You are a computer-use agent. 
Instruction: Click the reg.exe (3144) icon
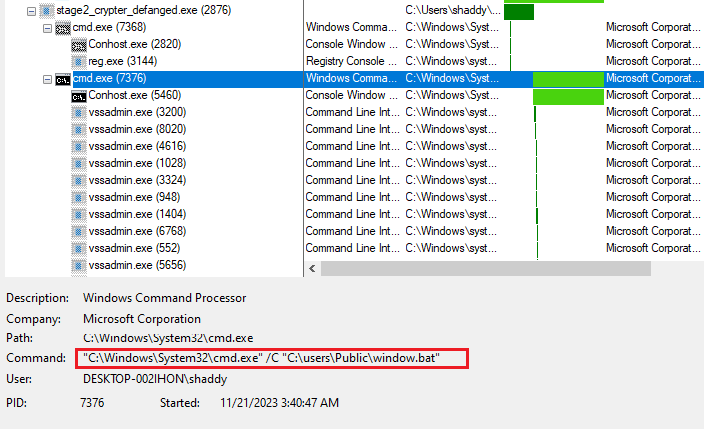pyautogui.click(x=79, y=62)
